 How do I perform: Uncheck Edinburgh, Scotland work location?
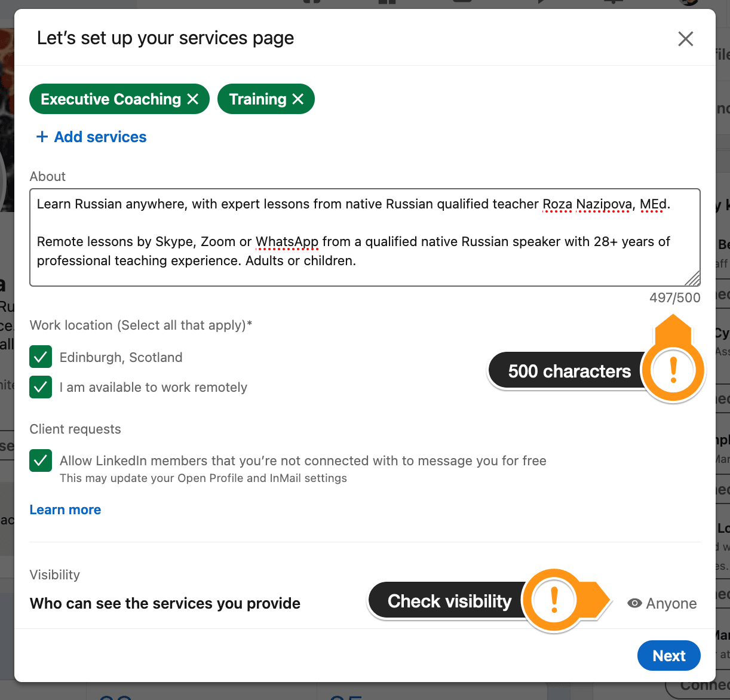[x=41, y=357]
